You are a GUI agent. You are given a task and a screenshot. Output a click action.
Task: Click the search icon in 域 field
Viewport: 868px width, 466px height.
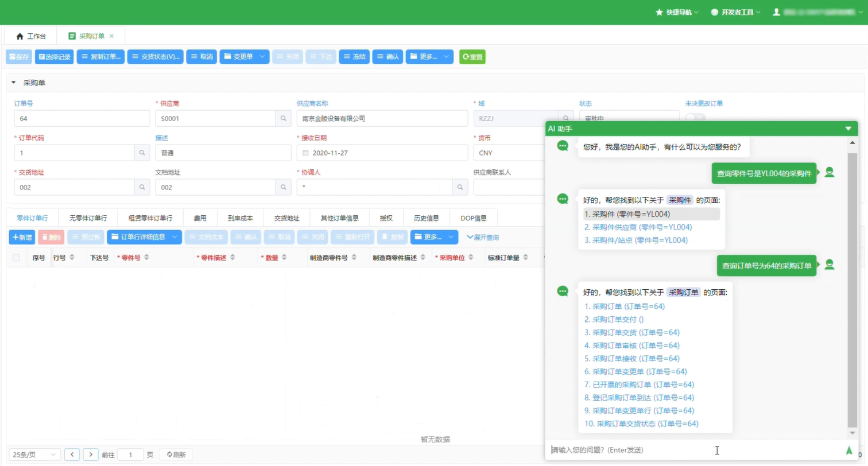[566, 119]
